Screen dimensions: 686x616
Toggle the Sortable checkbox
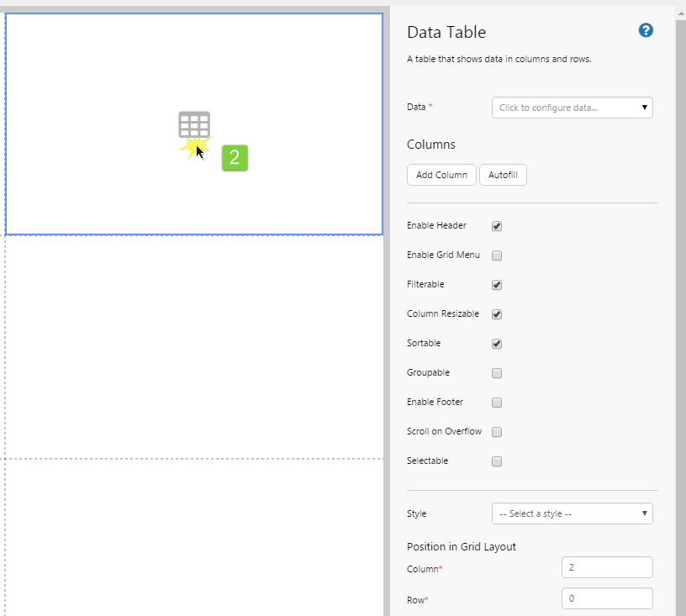tap(497, 344)
